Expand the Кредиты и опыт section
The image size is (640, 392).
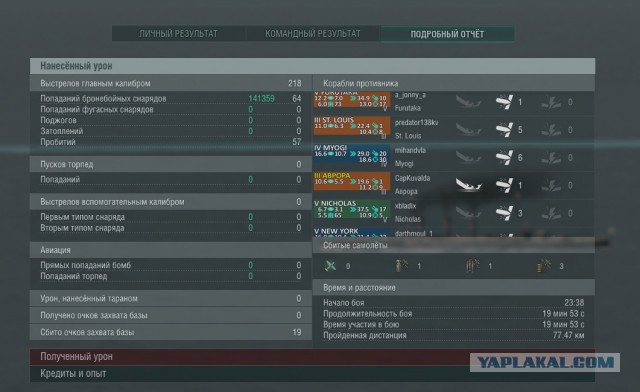pyautogui.click(x=312, y=374)
